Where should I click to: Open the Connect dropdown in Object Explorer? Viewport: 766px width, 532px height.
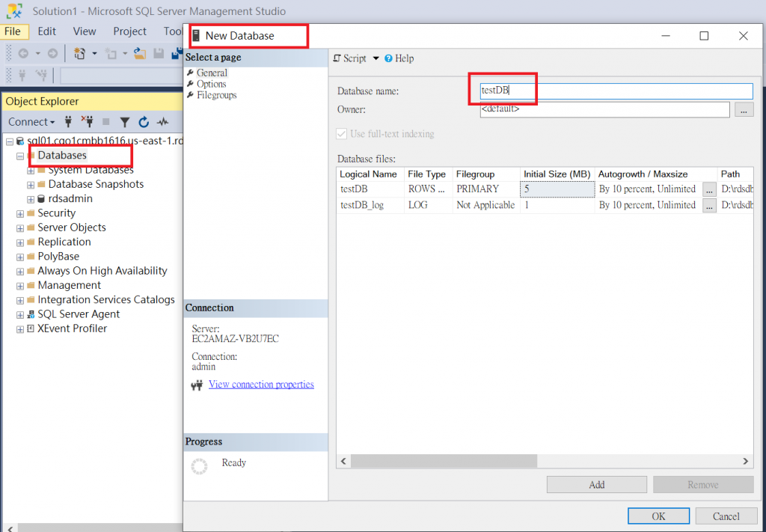(31, 122)
